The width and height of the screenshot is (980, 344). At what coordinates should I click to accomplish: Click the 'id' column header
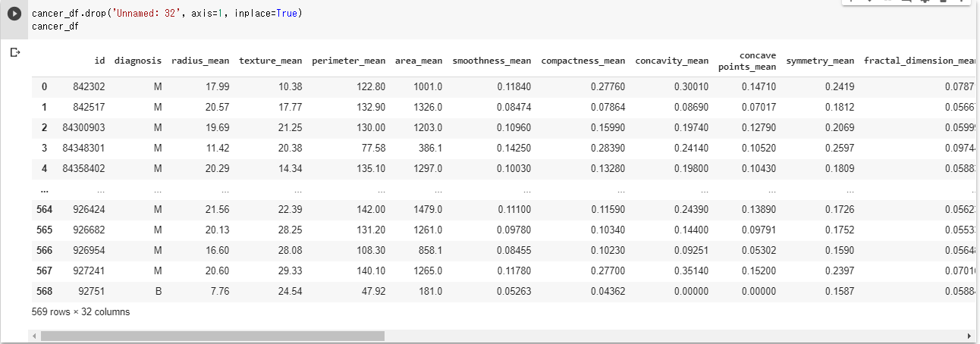pos(99,61)
